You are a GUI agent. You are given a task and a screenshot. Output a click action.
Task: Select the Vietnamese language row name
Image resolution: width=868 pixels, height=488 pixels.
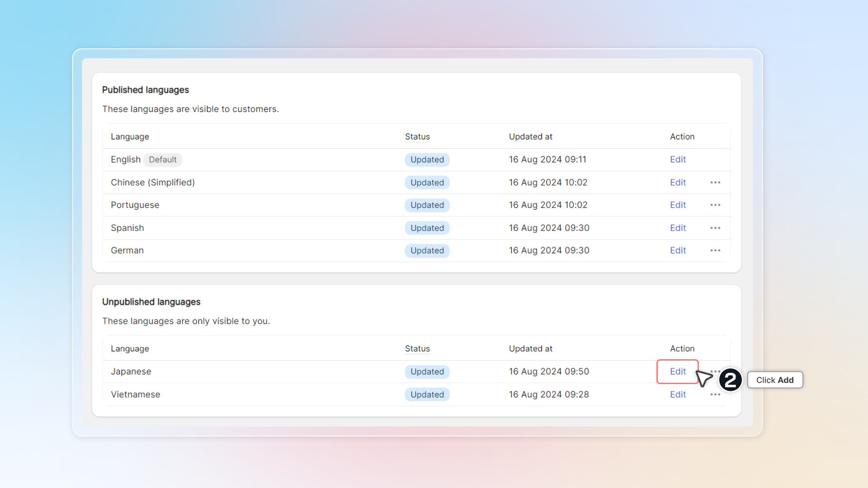pyautogui.click(x=135, y=394)
